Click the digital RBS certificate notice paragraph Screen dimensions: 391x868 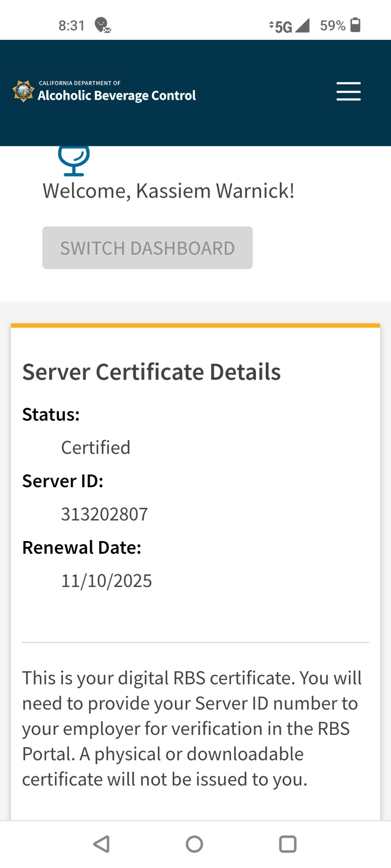[192, 728]
